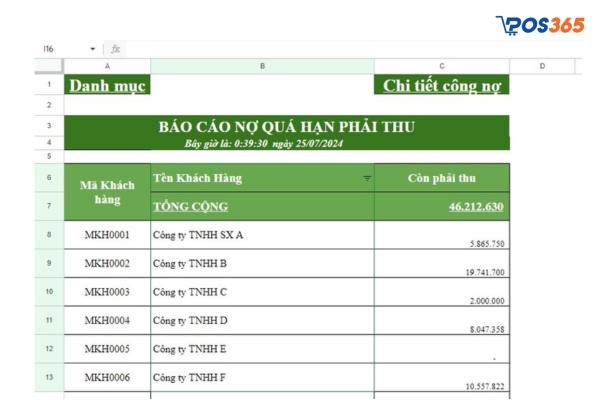The image size is (600, 400).
Task: Select cell MKH0004
Action: [108, 320]
